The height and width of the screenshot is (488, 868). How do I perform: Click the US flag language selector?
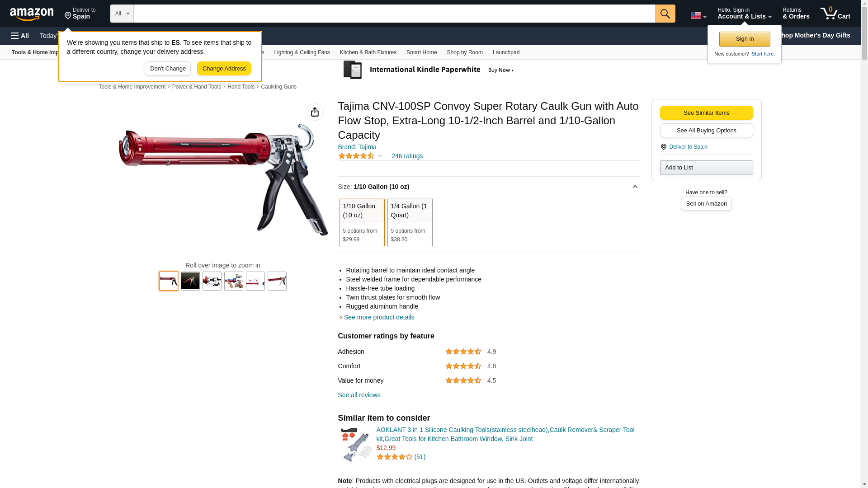698,16
